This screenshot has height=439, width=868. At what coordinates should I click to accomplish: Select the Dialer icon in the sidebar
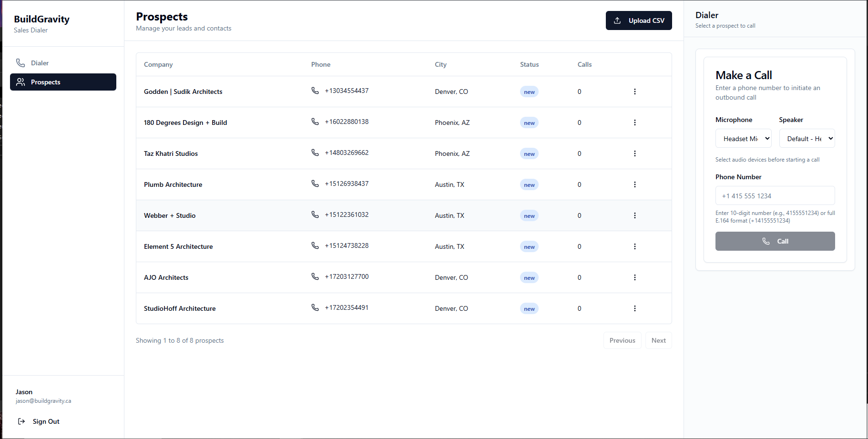click(x=20, y=62)
